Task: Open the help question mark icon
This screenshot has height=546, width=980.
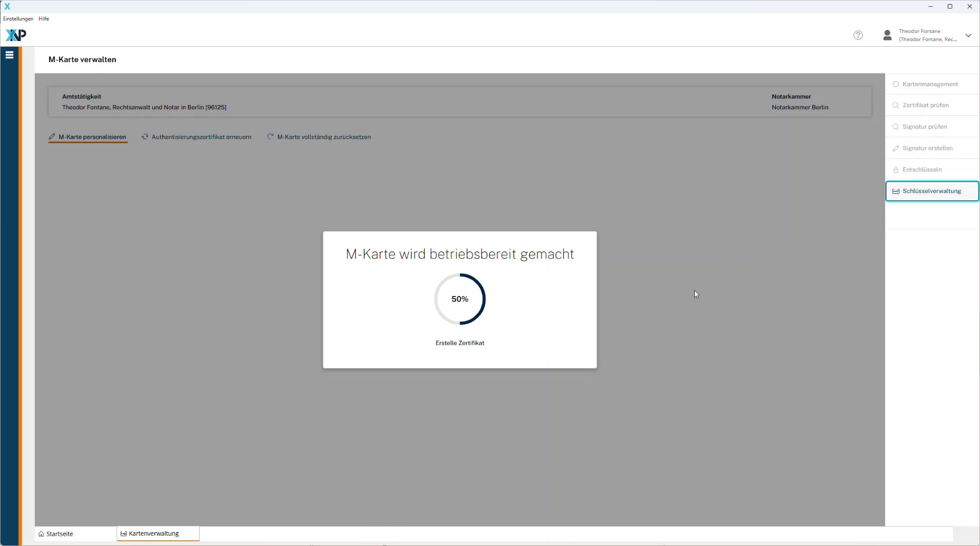Action: pos(858,35)
